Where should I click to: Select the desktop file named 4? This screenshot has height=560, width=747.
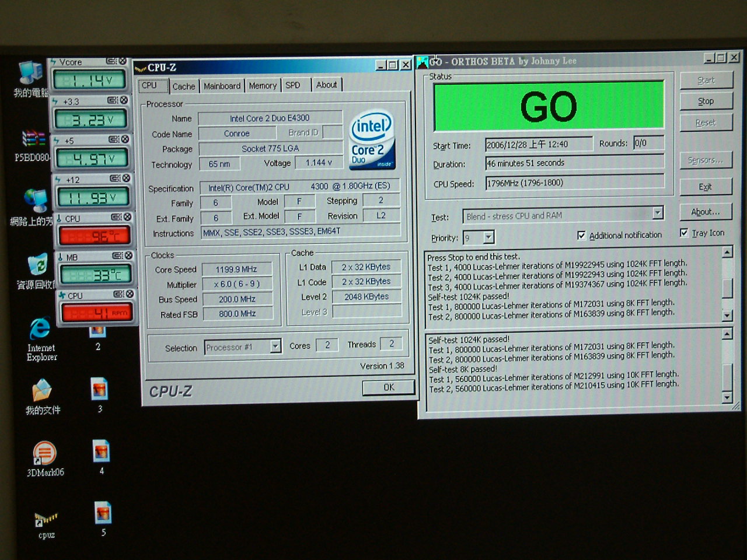click(x=102, y=457)
